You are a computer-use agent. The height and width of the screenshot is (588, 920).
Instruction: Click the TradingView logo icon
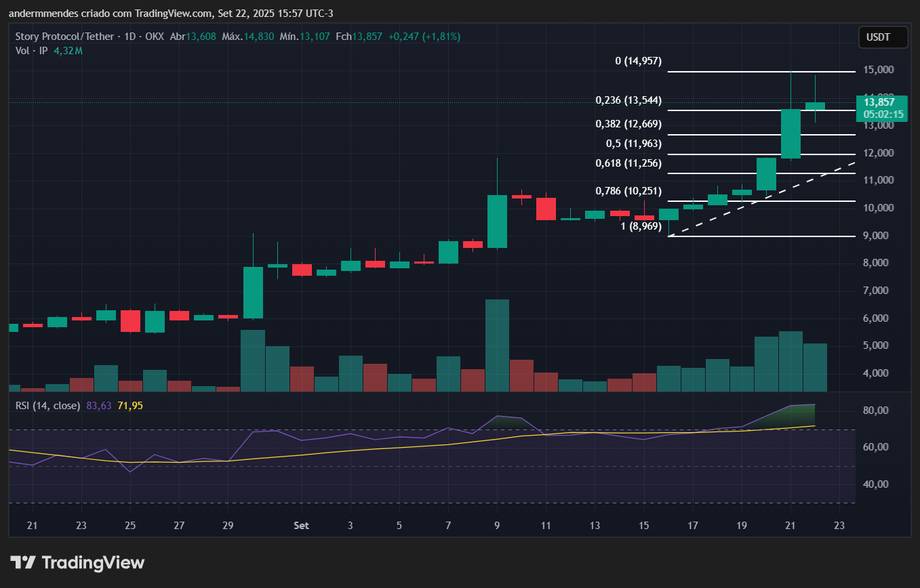(x=22, y=562)
